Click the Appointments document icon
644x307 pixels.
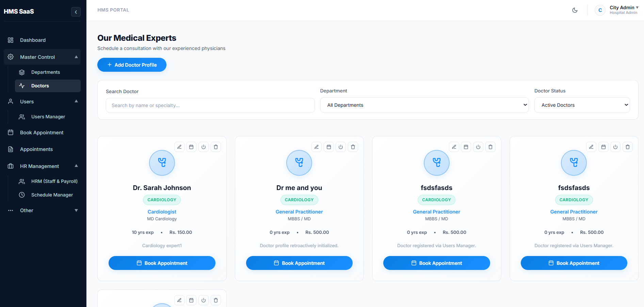[x=11, y=149]
